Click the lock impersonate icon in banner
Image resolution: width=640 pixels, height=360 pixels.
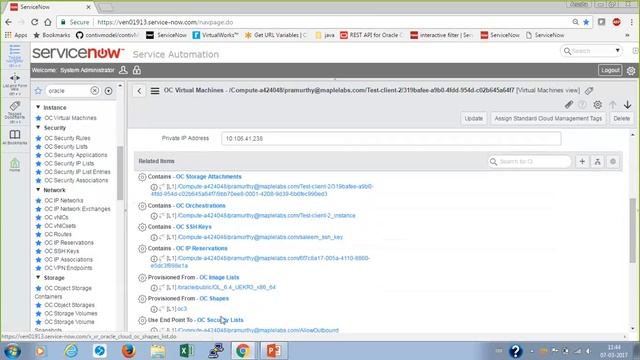click(x=137, y=70)
